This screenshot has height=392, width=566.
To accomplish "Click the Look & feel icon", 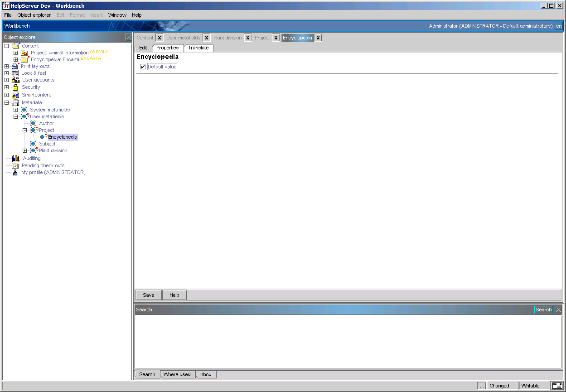I will [15, 73].
